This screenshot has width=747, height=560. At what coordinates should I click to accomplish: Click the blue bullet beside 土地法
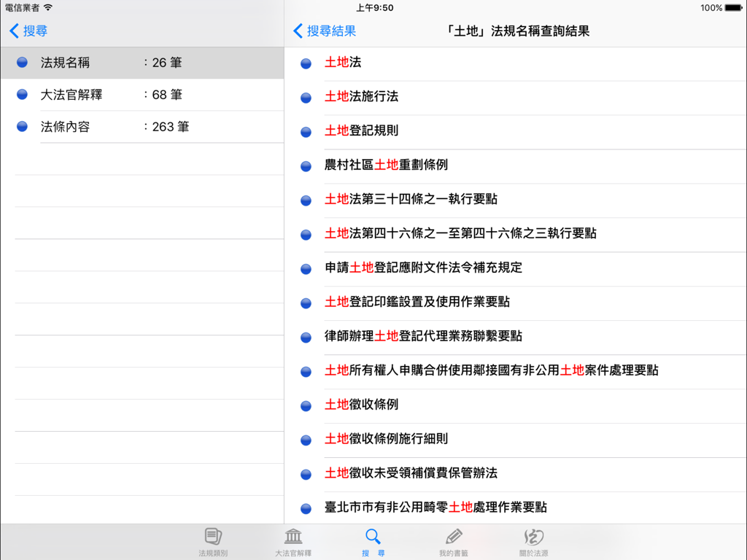click(305, 63)
